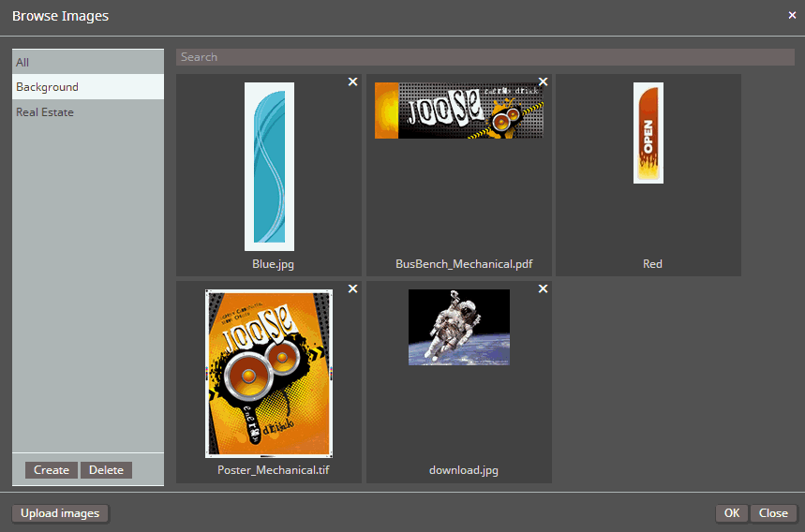Focus the Search input field
The height and width of the screenshot is (532, 805).
[x=484, y=57]
